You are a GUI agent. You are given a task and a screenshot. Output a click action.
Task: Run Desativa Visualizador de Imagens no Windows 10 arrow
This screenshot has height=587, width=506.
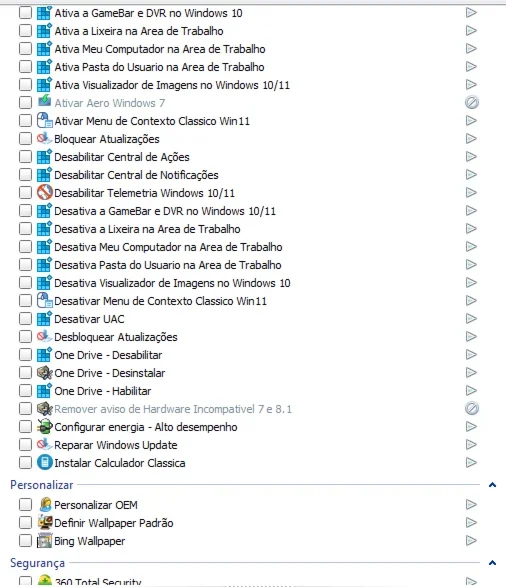click(471, 283)
